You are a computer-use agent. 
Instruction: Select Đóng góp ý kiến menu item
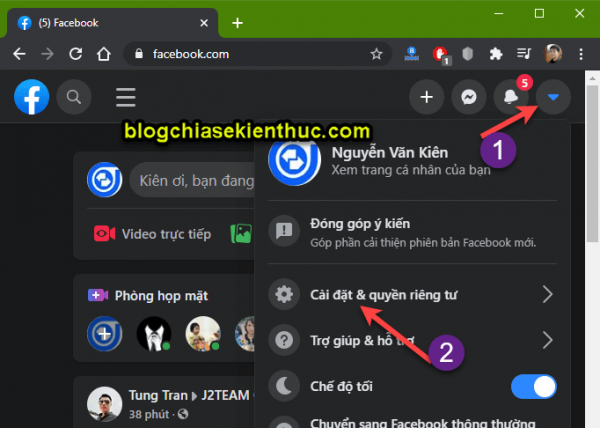pos(412,232)
